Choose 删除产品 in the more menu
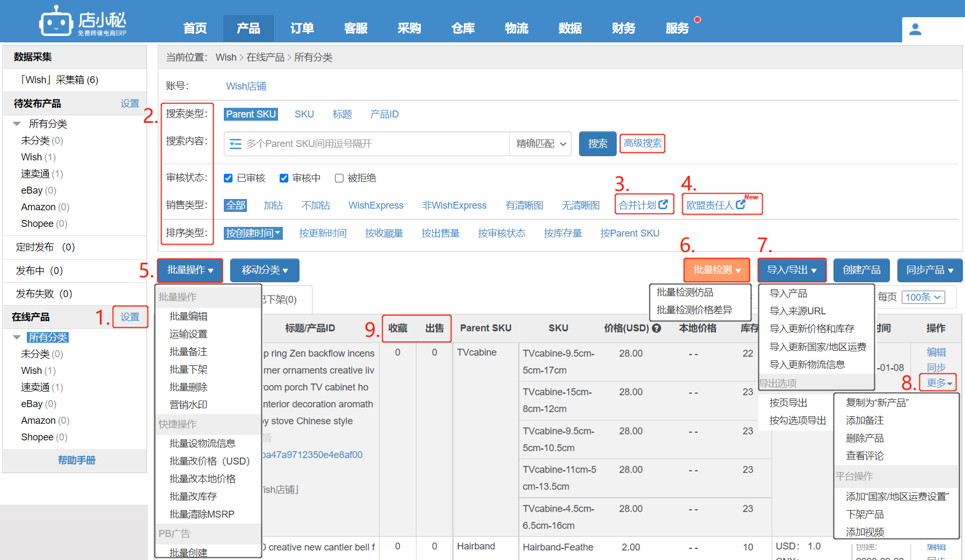Viewport: 965px width, 560px height. coord(865,438)
